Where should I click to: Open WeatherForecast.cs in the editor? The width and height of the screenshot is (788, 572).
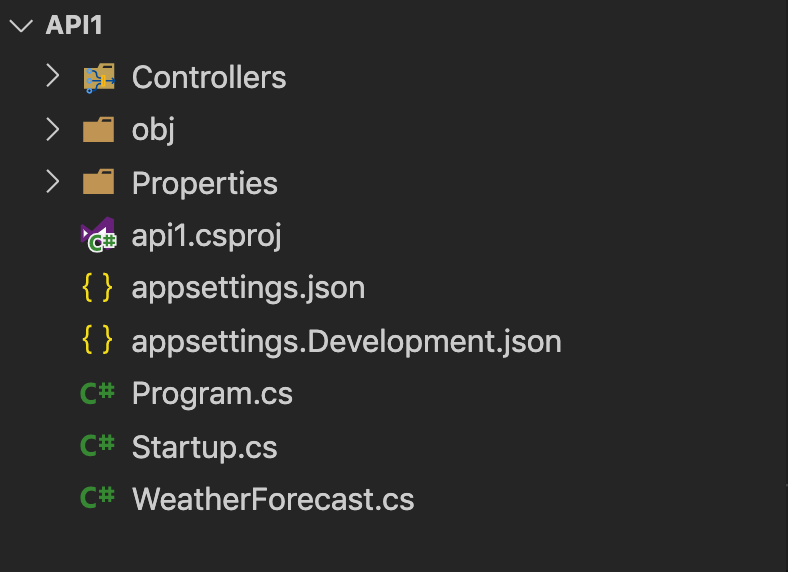[272, 499]
